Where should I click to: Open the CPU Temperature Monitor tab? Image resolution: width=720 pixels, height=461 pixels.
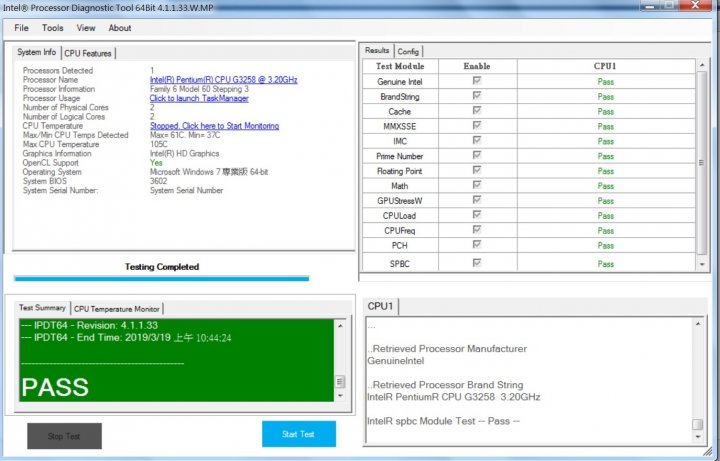point(117,309)
